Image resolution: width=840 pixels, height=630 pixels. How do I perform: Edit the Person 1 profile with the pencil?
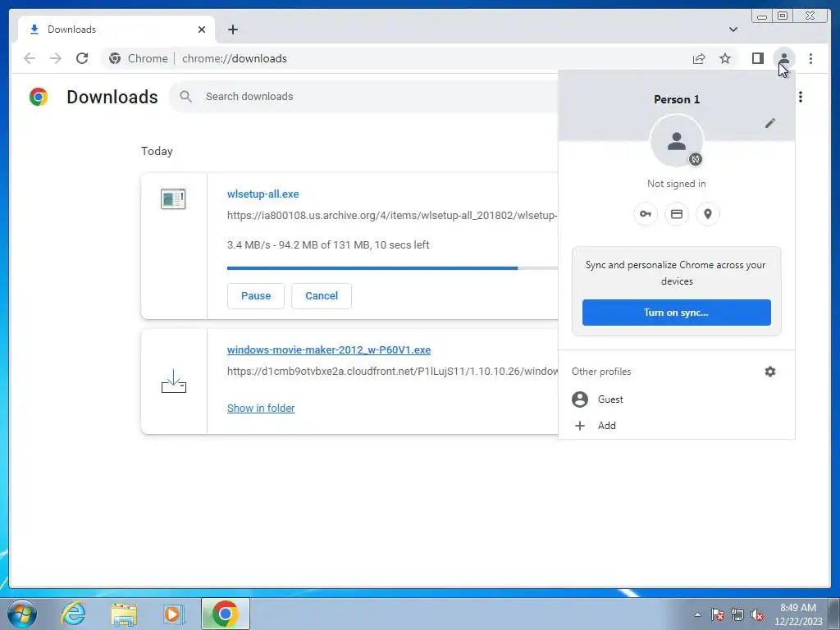(x=769, y=124)
